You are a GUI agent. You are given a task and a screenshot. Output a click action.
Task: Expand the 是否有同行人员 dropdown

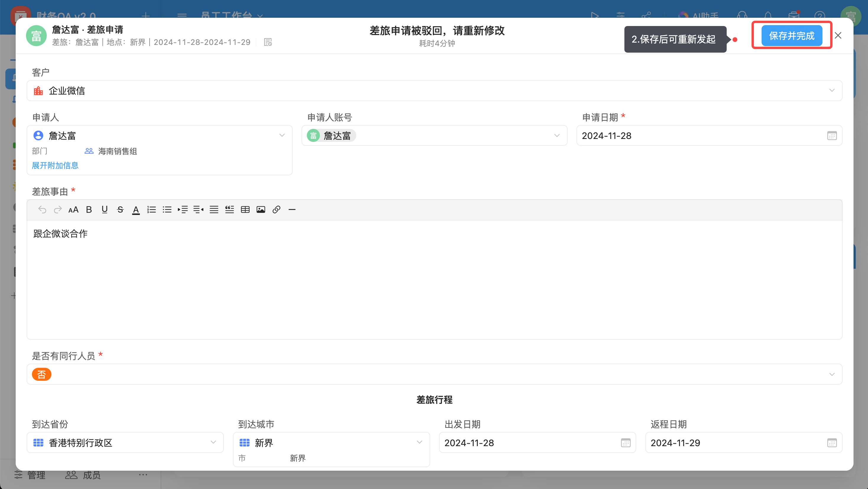click(x=832, y=374)
